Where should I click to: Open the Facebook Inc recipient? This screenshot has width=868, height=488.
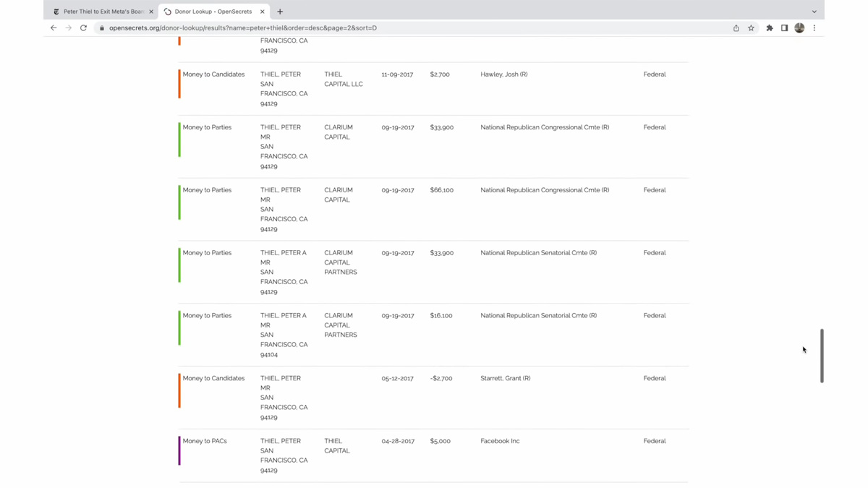tap(500, 441)
